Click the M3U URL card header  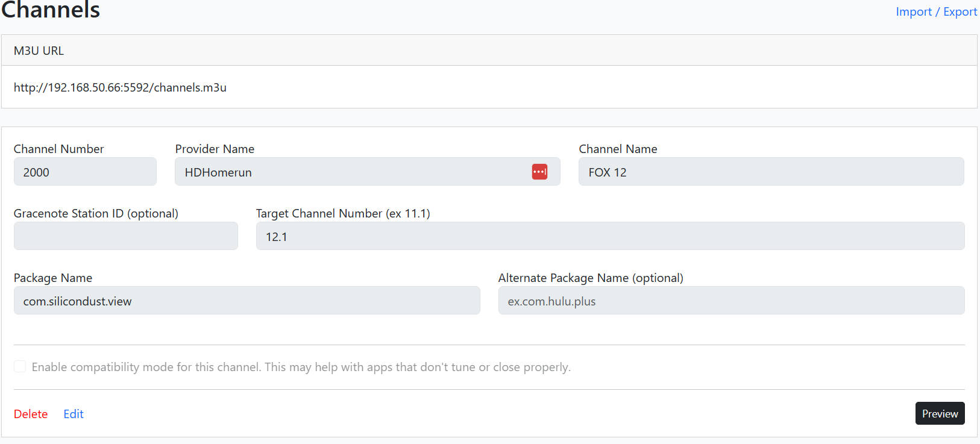coord(489,51)
